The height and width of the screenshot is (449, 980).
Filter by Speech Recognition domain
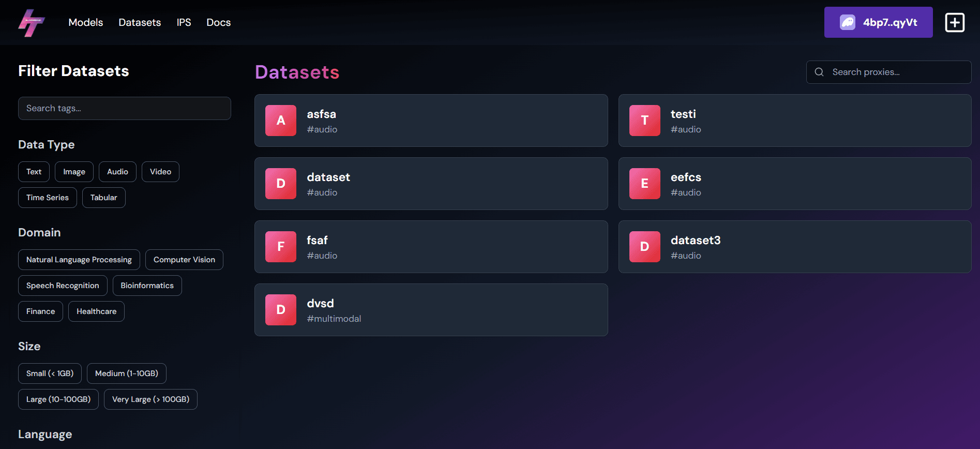click(63, 286)
